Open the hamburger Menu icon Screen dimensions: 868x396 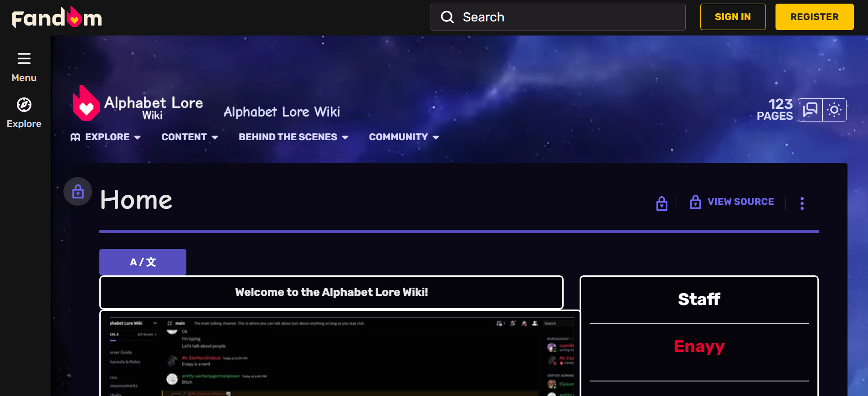(x=24, y=59)
